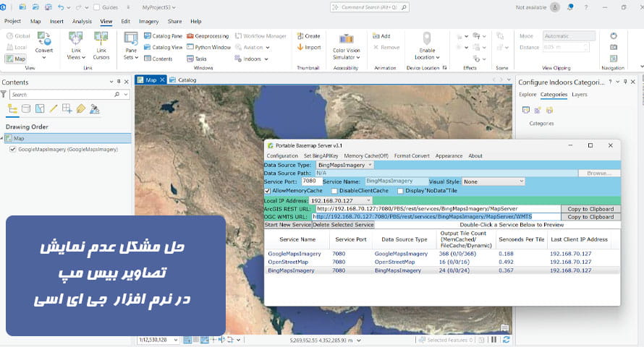Viewport: 644px width, 347px height.
Task: Switch to Map view mode in ribbon
Action: [x=16, y=59]
